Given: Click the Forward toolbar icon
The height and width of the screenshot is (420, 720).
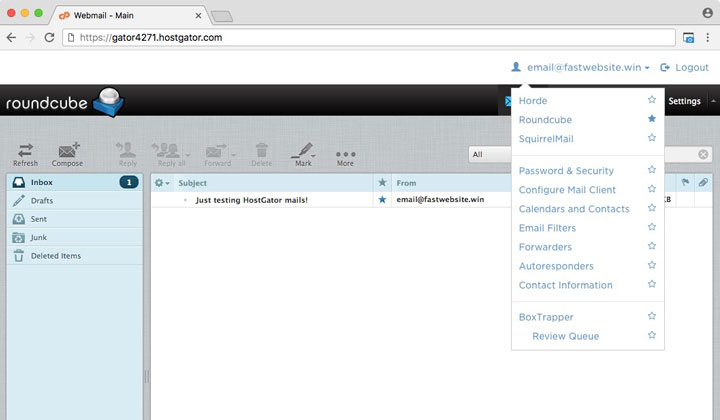Looking at the screenshot, I should pyautogui.click(x=217, y=155).
